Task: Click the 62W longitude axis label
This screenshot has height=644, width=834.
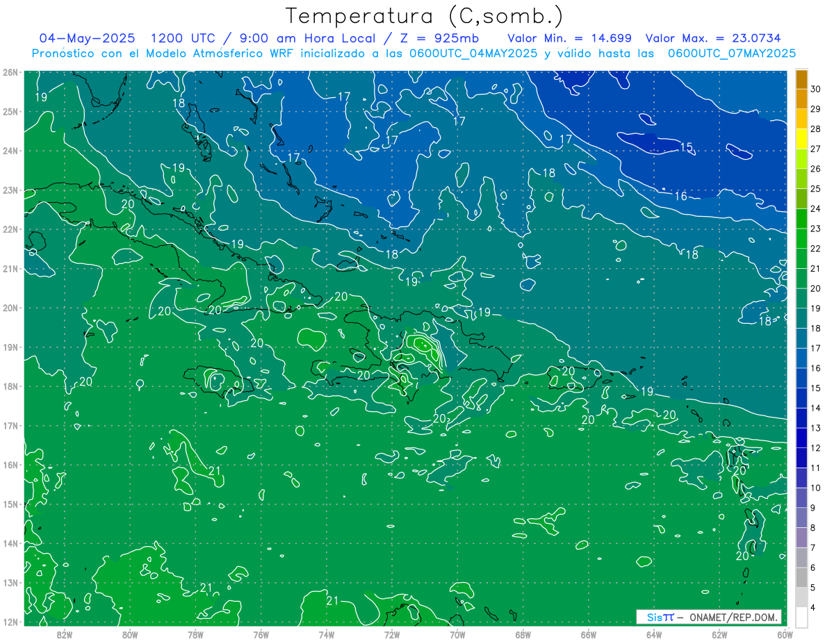Action: [x=719, y=634]
